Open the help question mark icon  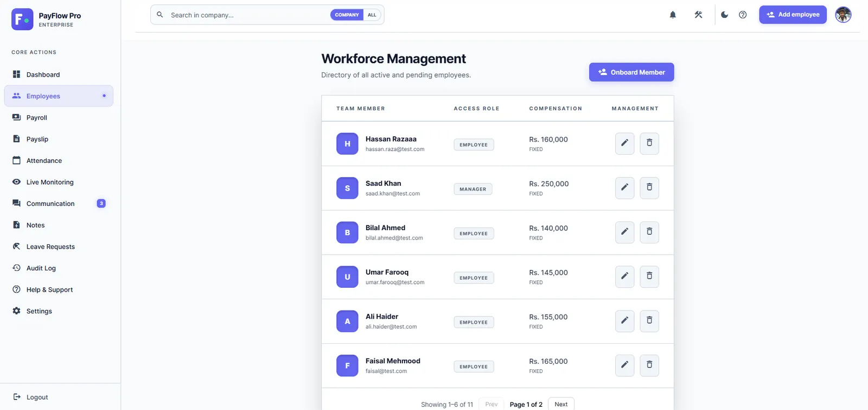[743, 15]
